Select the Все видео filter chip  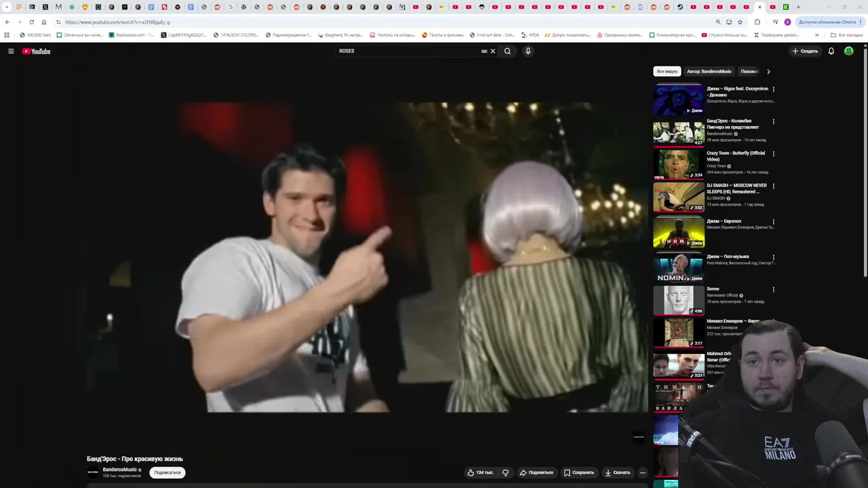coord(667,71)
